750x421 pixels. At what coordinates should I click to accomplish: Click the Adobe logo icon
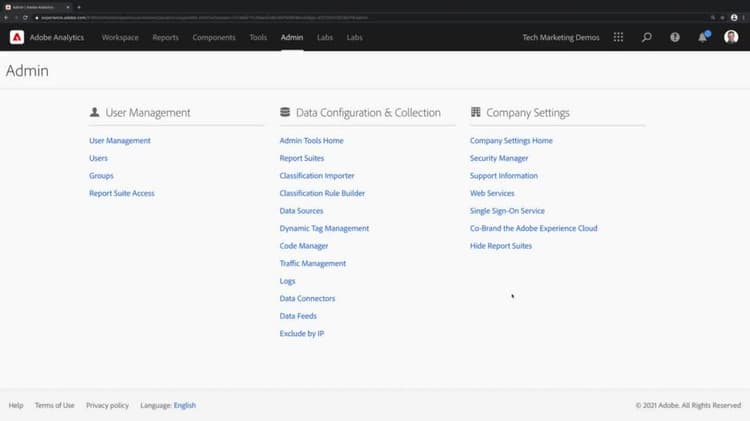[x=17, y=37]
